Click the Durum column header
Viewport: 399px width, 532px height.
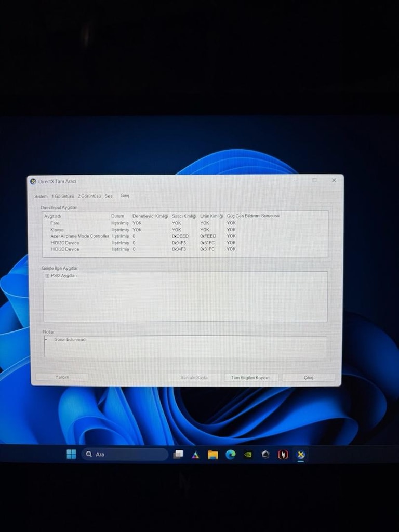pyautogui.click(x=117, y=216)
